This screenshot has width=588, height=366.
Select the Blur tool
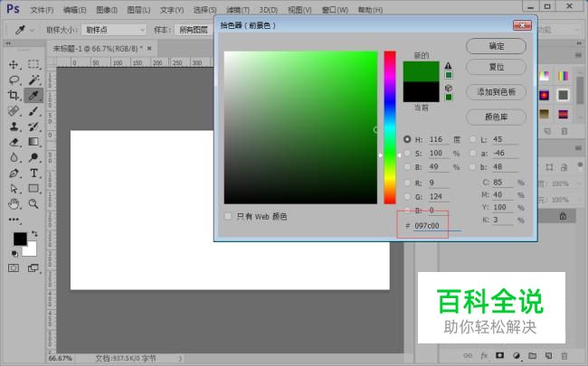pos(14,157)
